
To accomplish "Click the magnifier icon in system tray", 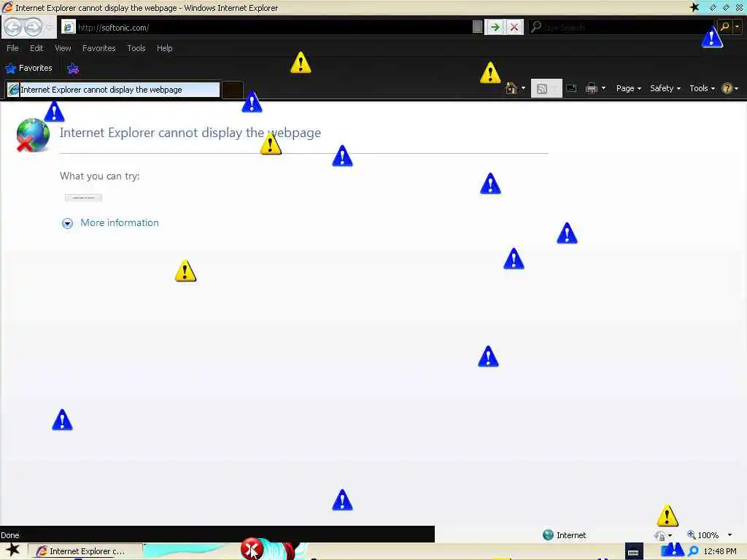I will (693, 551).
